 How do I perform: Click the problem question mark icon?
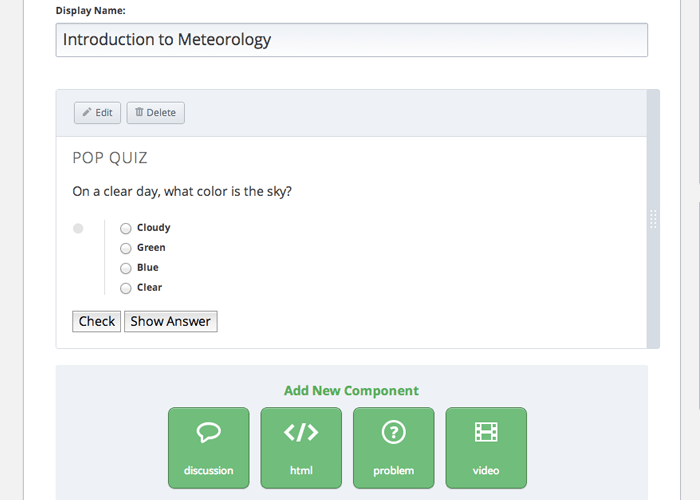coord(393,432)
